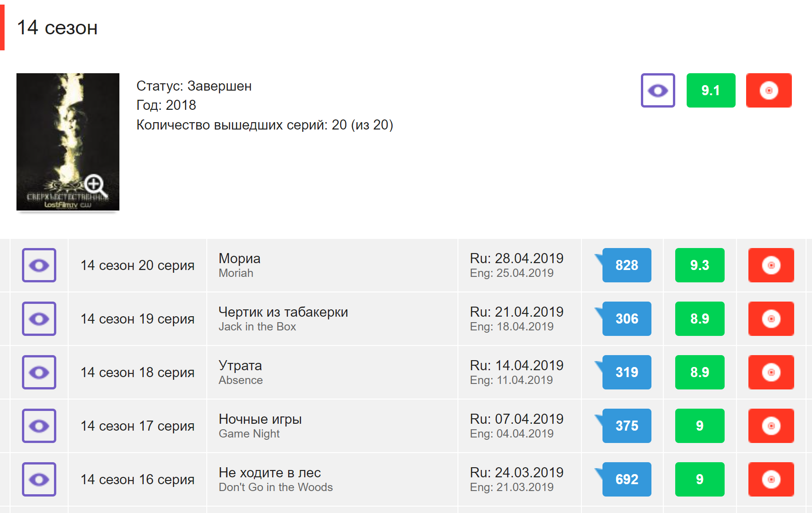The image size is (812, 513).
Task: Click the '14 сезон 17 серия' label
Action: [x=137, y=426]
